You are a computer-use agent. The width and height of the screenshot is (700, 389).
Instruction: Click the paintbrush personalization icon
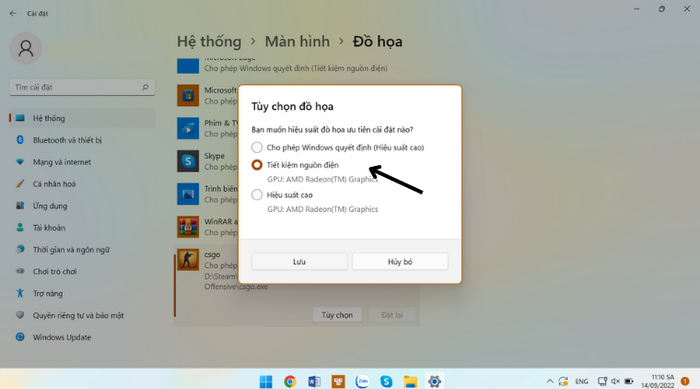20,184
